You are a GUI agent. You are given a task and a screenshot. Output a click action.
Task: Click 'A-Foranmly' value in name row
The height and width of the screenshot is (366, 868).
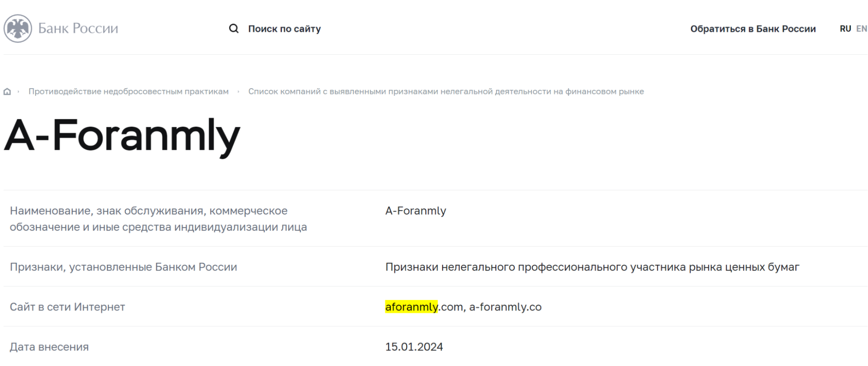[416, 211]
